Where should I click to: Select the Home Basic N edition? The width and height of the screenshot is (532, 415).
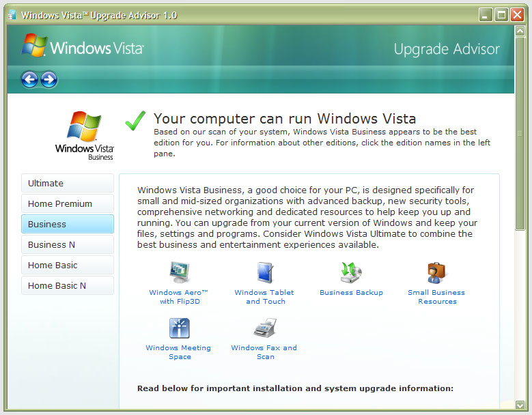(x=68, y=285)
